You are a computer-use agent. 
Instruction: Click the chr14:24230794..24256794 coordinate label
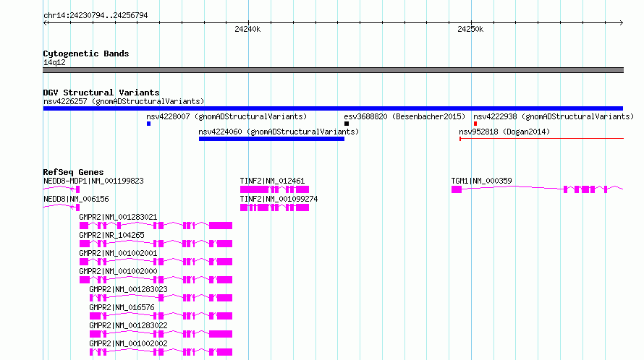pos(96,16)
